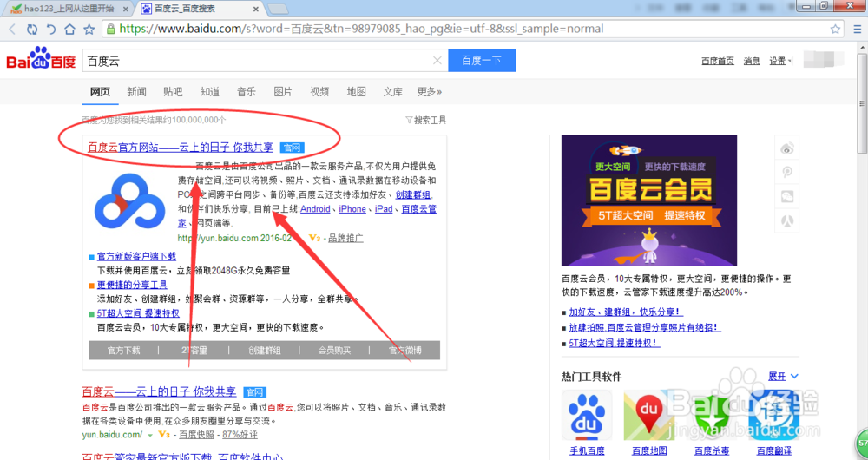
Task: Click the 百度翻译 app icon
Action: coord(774,415)
